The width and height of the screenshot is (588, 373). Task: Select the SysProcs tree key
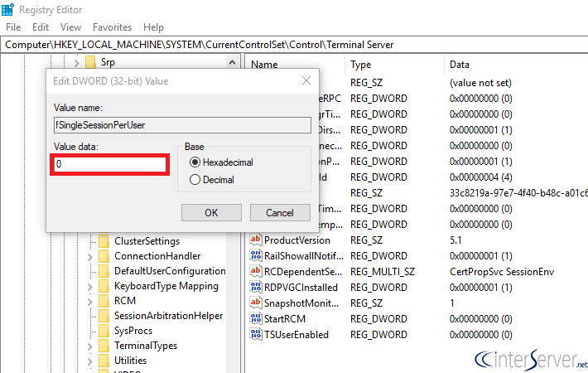click(133, 331)
